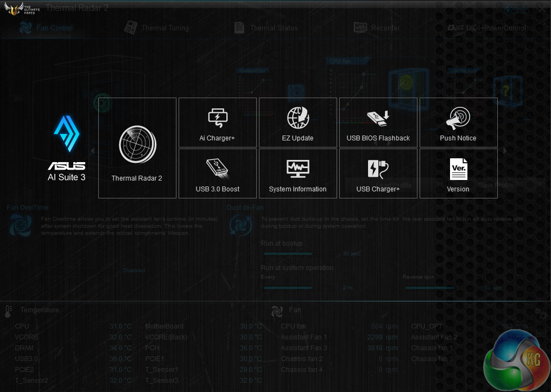The height and width of the screenshot is (392, 551).
Task: Adjust the Run at bootup slider
Action: [x=300, y=253]
